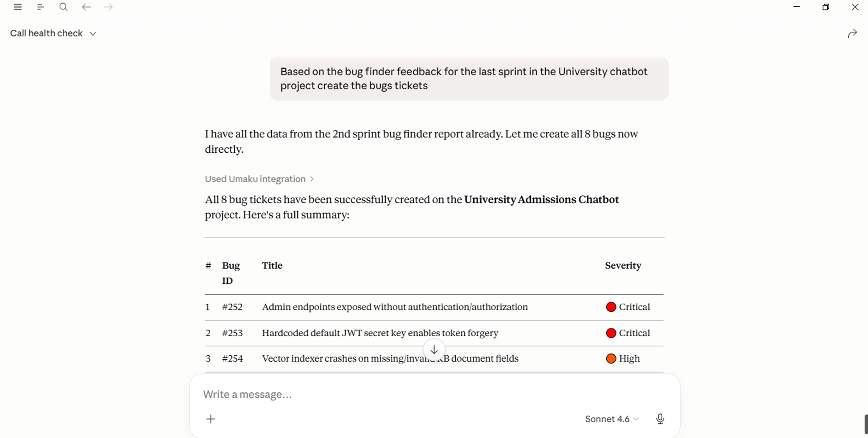Click the Write a message input field
The height and width of the screenshot is (438, 868).
click(x=434, y=395)
